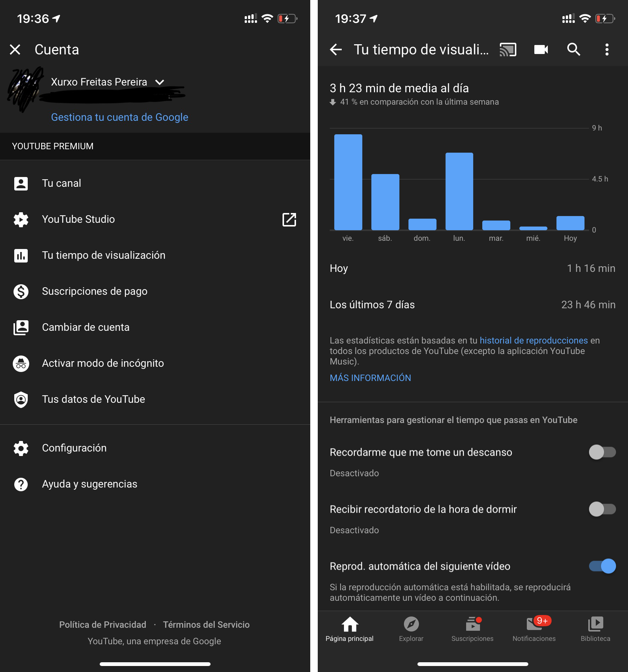Tap 3 h 23 min de media al día
Image resolution: width=628 pixels, height=672 pixels.
pos(399,88)
